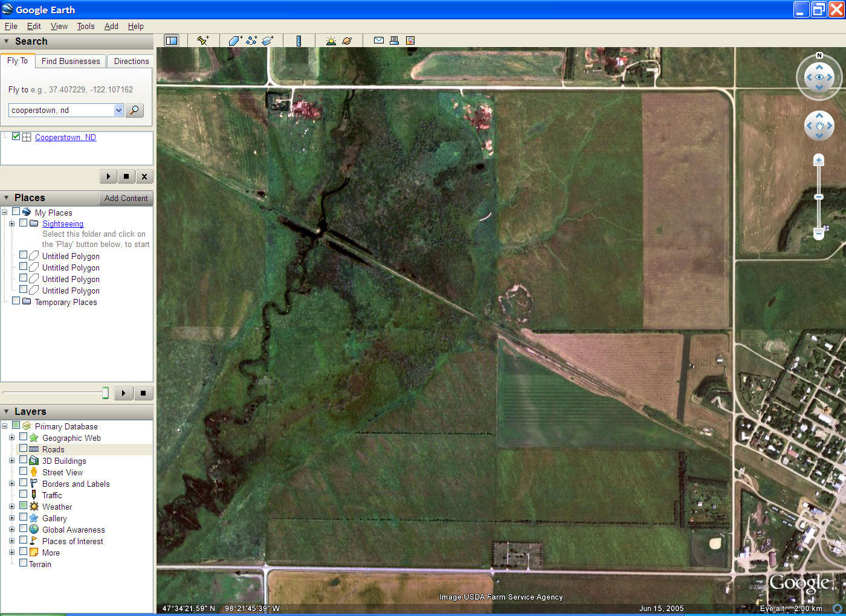Click the Add Polygon toolbar icon
Screen dimensions: 846x616
pos(236,40)
